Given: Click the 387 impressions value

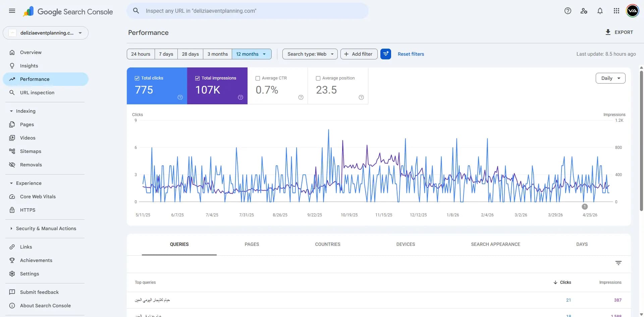Looking at the screenshot, I should click(618, 300).
